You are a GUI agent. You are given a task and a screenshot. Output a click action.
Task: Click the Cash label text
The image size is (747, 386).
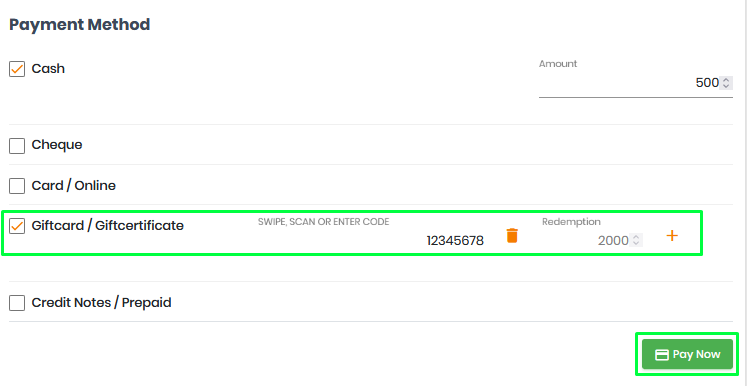click(48, 69)
